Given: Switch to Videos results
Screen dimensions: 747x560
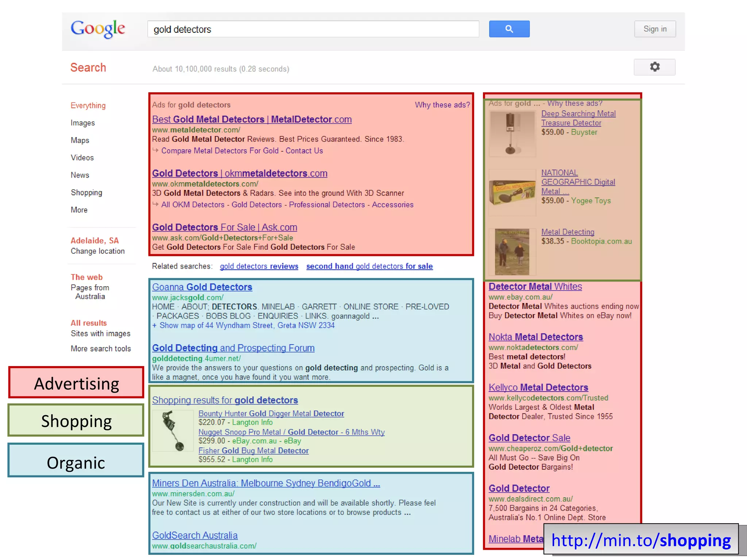Looking at the screenshot, I should point(82,157).
